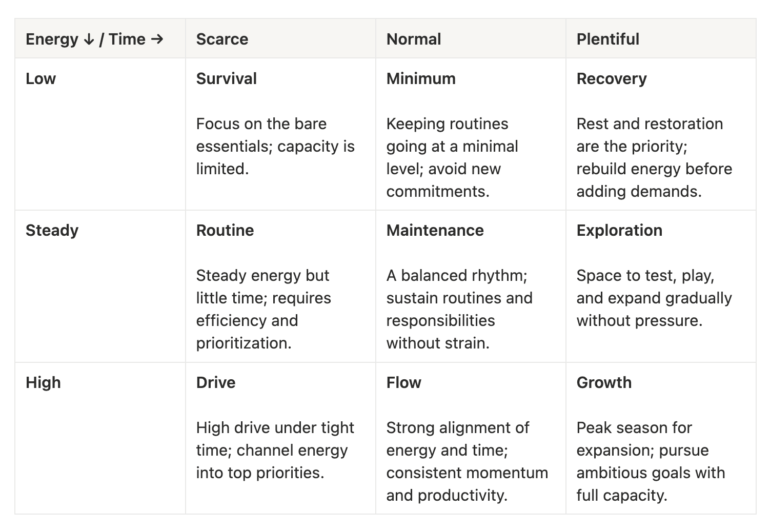
Task: Click the 'Recovery' cell title
Action: click(612, 78)
